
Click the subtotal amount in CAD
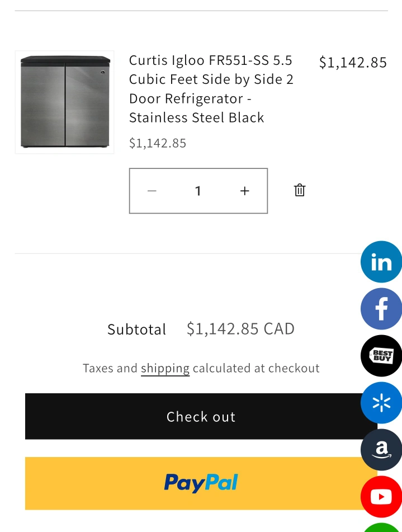point(240,329)
